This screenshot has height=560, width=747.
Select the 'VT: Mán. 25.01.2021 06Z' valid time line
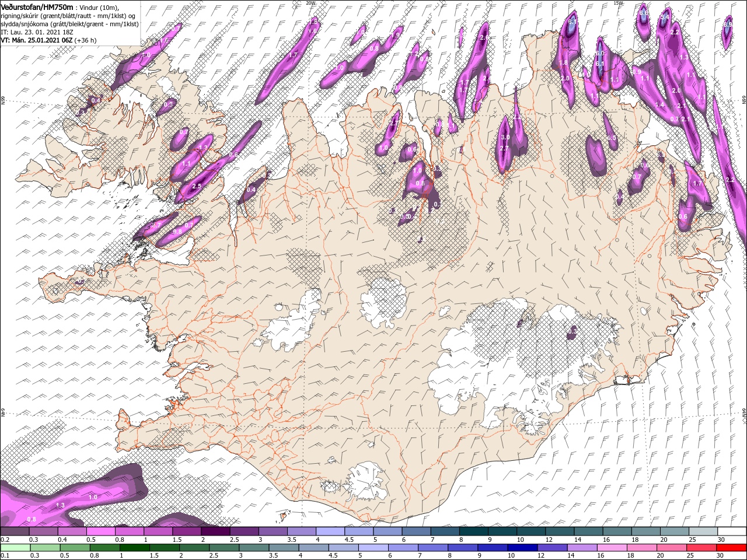pos(36,40)
